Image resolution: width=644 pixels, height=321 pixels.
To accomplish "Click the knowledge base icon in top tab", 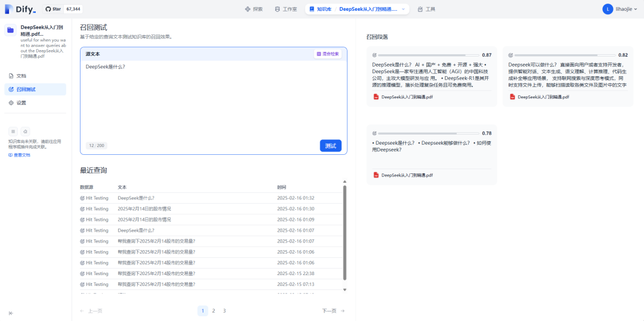I will tap(312, 9).
